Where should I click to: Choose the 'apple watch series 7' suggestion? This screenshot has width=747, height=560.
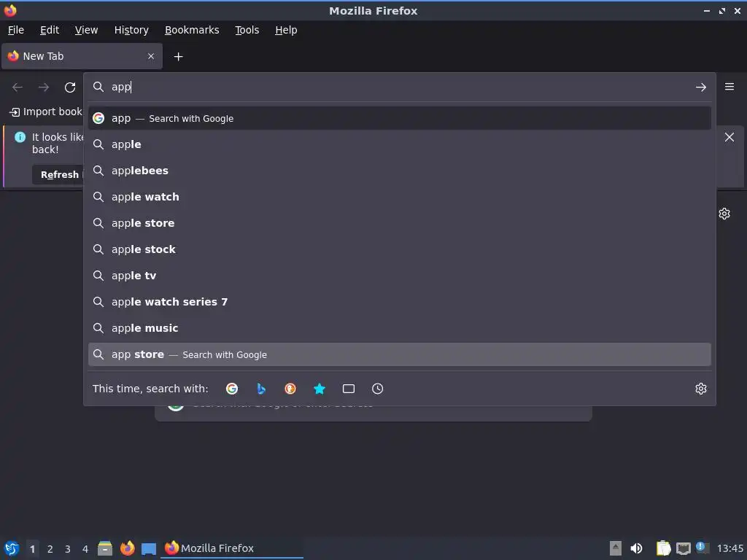point(399,301)
